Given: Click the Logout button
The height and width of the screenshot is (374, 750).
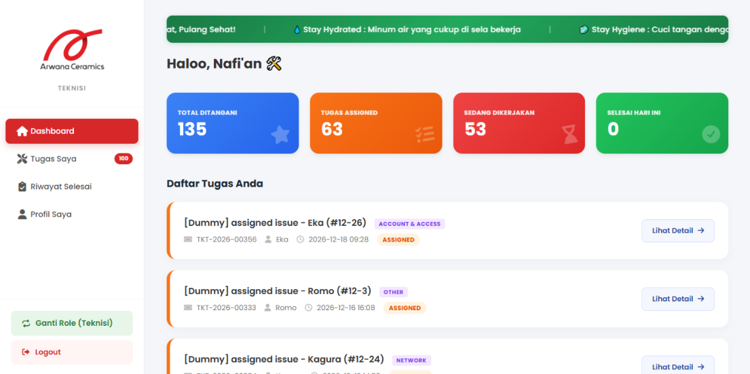Looking at the screenshot, I should [72, 352].
